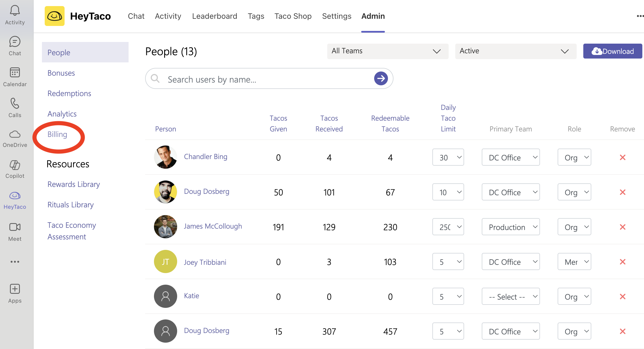Click Joey Tribbiani's JT avatar
The width and height of the screenshot is (644, 349).
click(166, 261)
